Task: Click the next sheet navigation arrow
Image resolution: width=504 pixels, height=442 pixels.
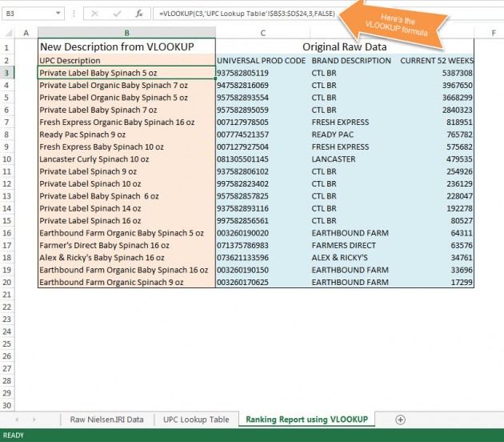Action: 34,420
